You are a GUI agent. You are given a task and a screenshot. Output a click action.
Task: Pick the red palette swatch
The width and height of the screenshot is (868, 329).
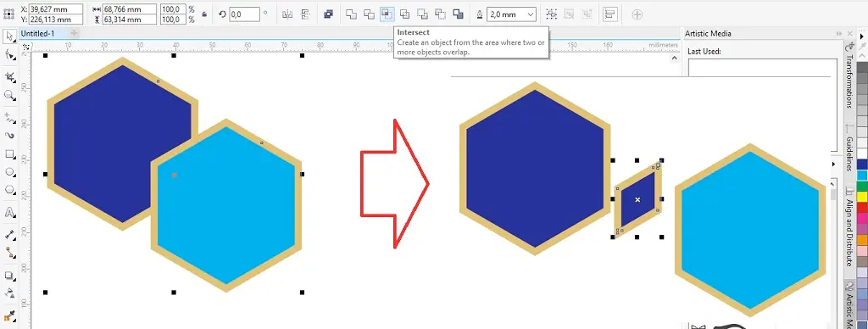coord(862,207)
